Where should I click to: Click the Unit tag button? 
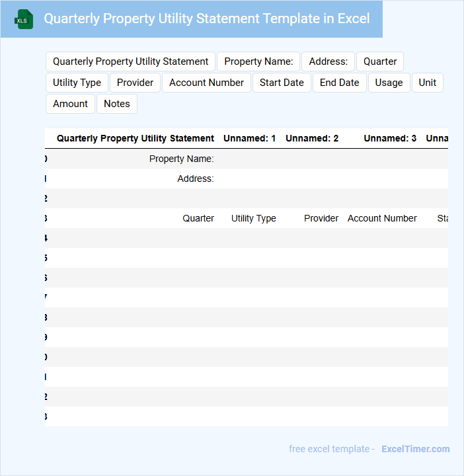(x=427, y=83)
